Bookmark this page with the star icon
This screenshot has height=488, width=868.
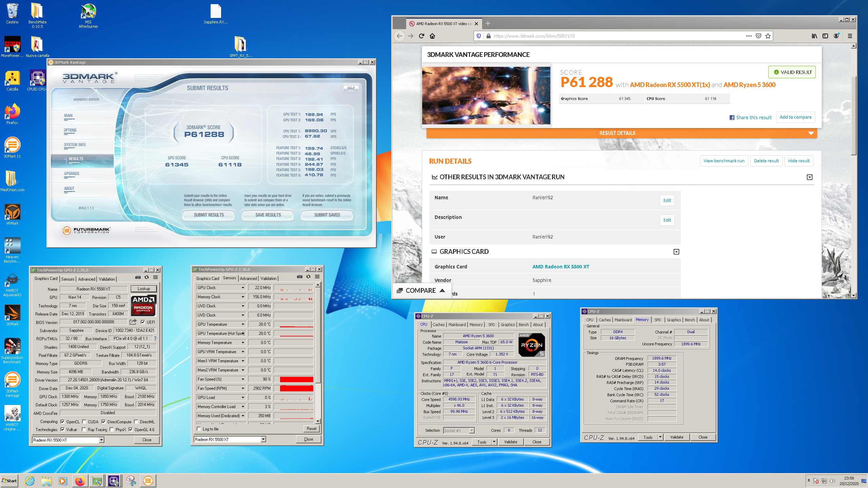768,36
